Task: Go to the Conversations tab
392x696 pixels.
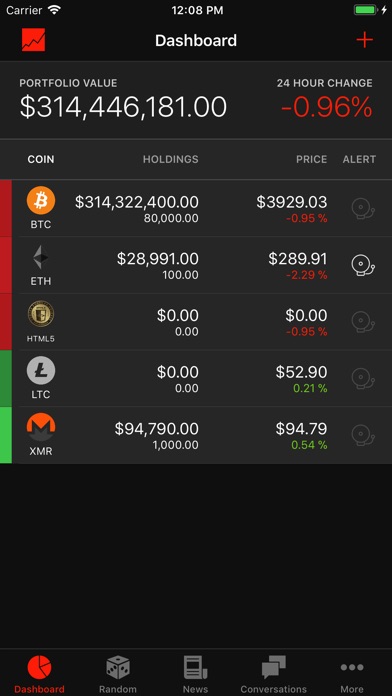Action: click(x=273, y=674)
